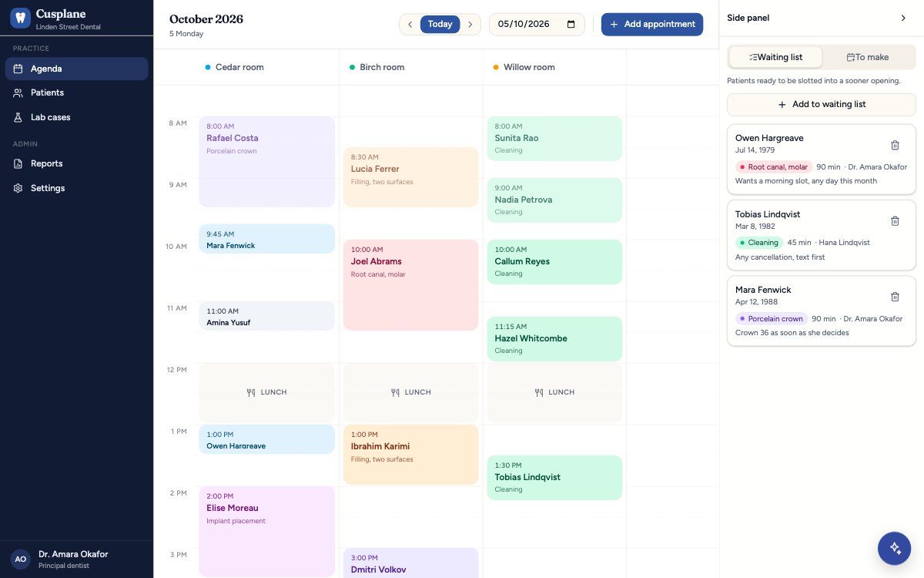This screenshot has width=924, height=578.
Task: Click the Willow room column header
Action: (x=554, y=67)
